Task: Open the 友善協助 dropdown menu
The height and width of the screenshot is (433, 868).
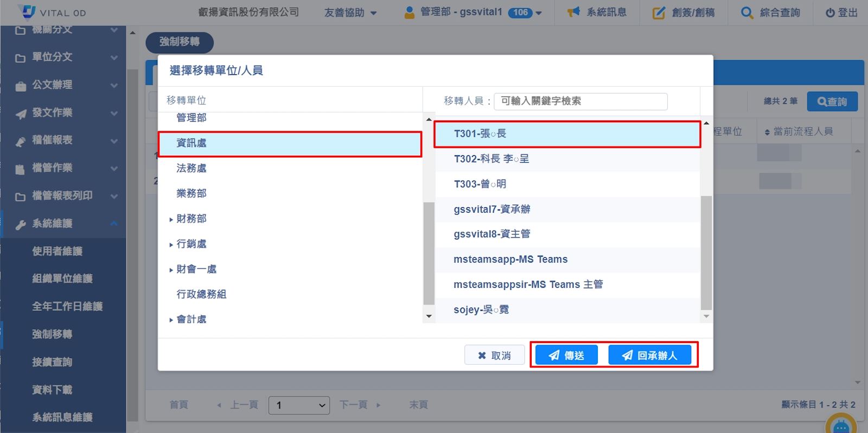Action: point(350,12)
